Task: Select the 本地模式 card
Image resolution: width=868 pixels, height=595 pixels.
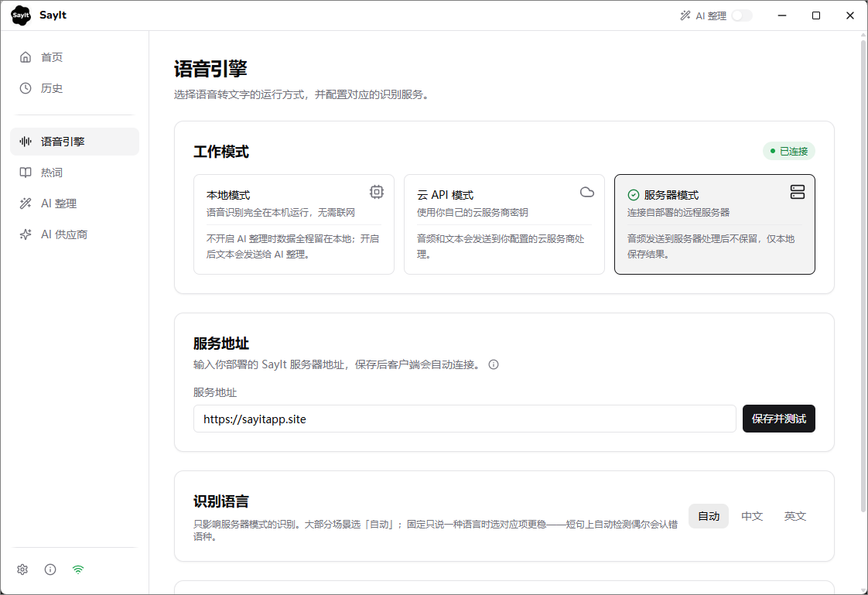Action: (294, 224)
